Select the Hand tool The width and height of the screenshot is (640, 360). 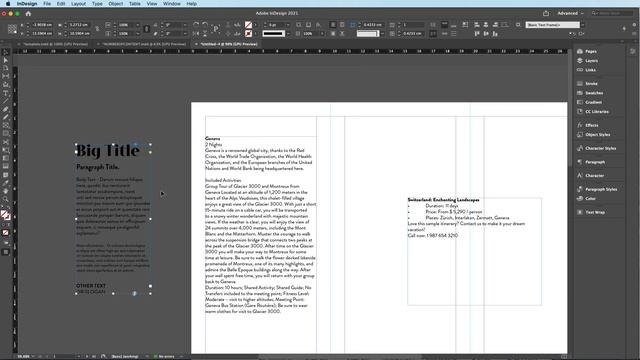(6, 191)
